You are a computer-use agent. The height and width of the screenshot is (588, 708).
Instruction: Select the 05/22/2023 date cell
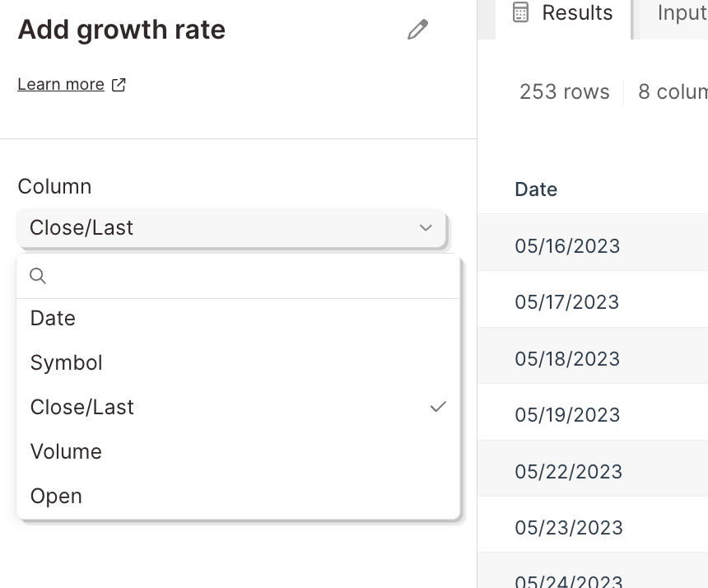(569, 472)
